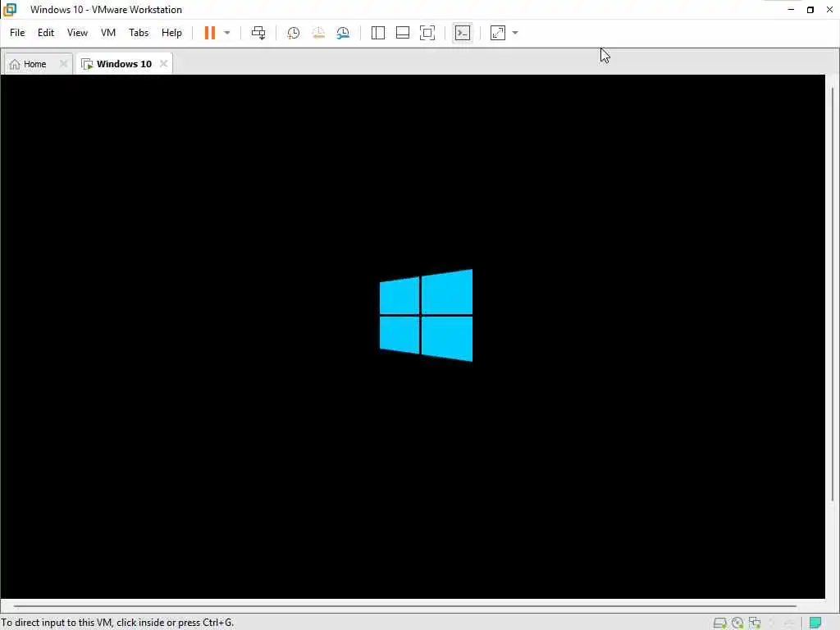Viewport: 840px width, 630px height.
Task: Click the console view icon
Action: coord(463,33)
